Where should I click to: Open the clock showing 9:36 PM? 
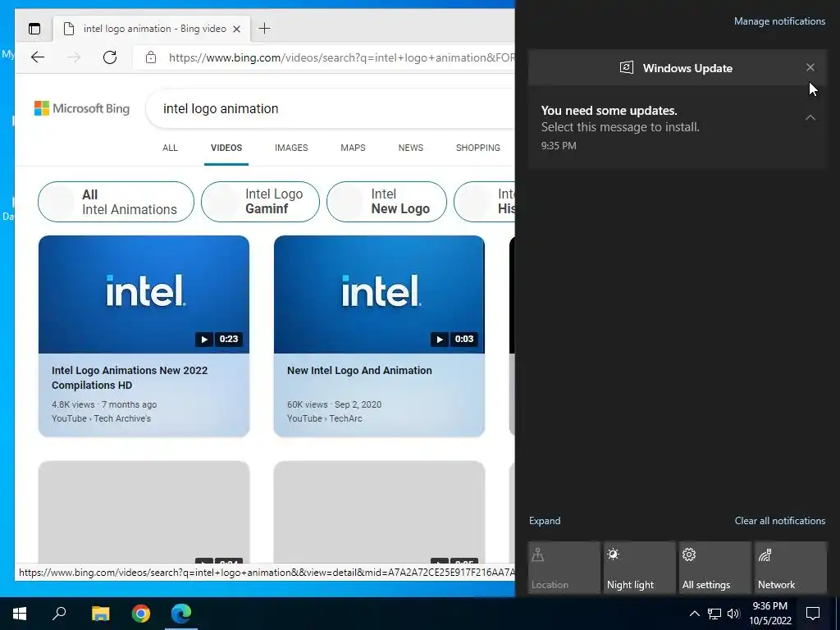pyautogui.click(x=770, y=614)
